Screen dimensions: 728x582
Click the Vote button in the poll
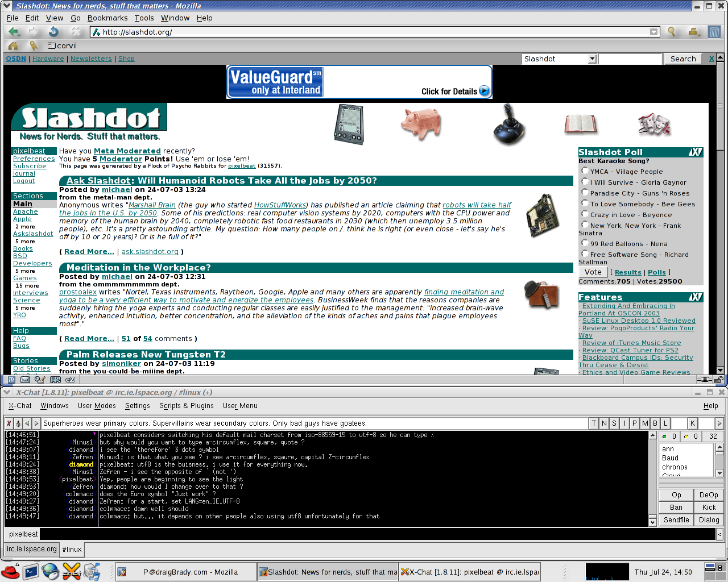click(593, 272)
